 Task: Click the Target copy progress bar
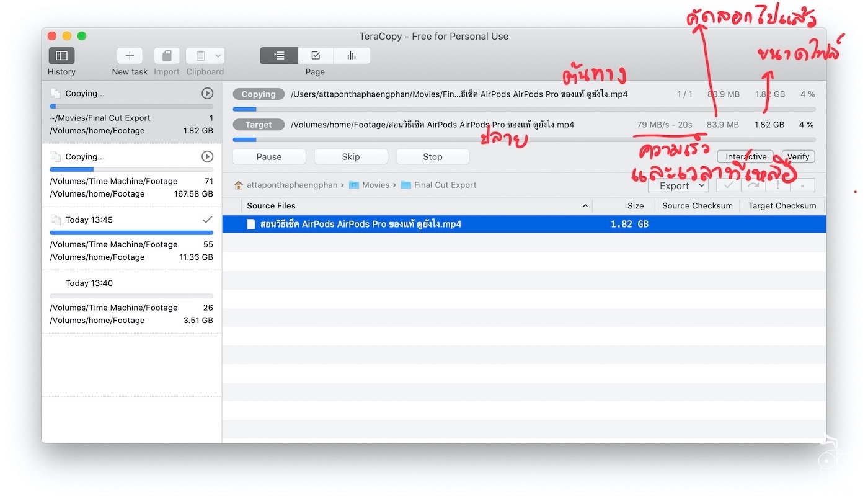tap(434, 140)
